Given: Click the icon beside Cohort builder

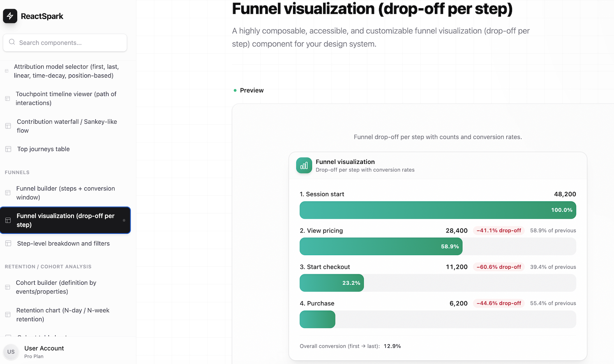Looking at the screenshot, I should click(8, 287).
